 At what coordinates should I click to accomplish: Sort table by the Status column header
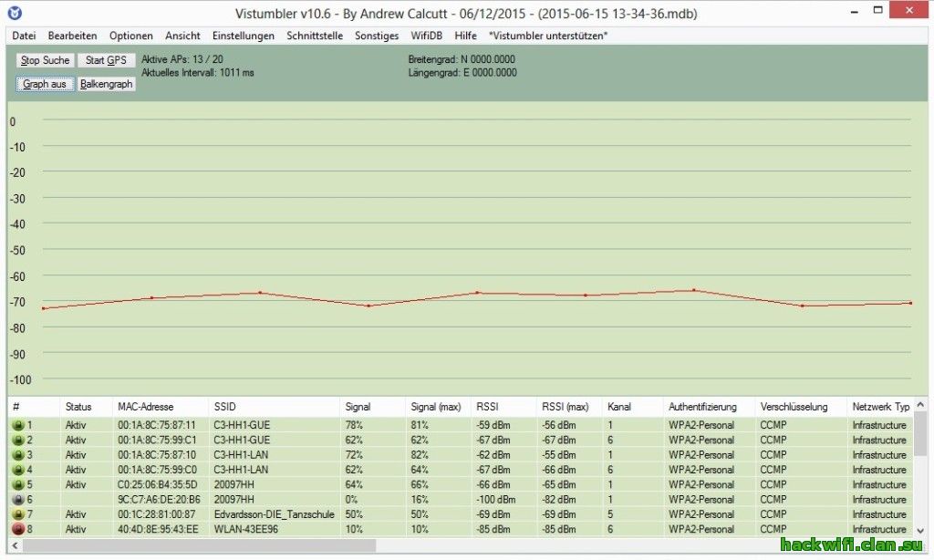click(x=86, y=407)
